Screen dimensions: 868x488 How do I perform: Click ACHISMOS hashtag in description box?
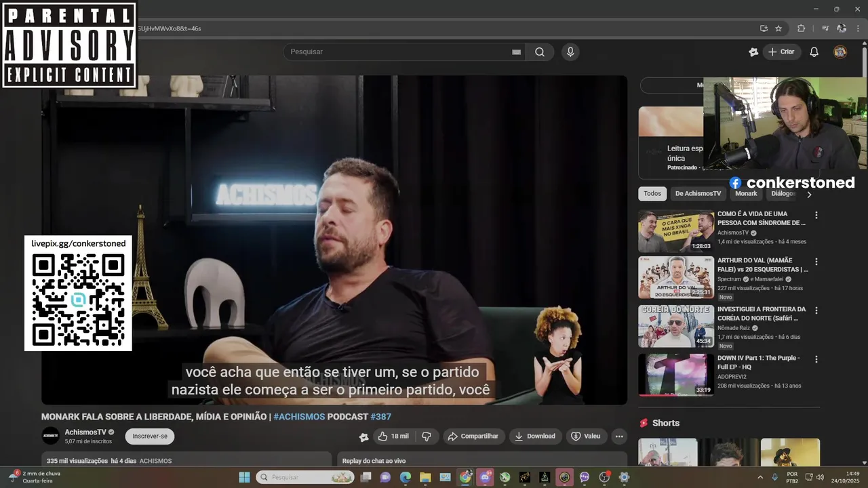[155, 461]
